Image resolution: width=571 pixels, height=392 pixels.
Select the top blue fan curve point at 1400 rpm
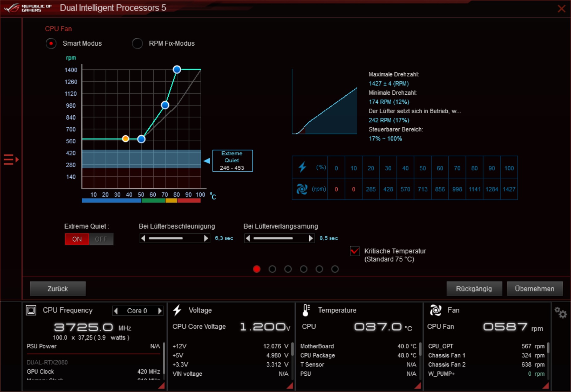click(x=177, y=69)
